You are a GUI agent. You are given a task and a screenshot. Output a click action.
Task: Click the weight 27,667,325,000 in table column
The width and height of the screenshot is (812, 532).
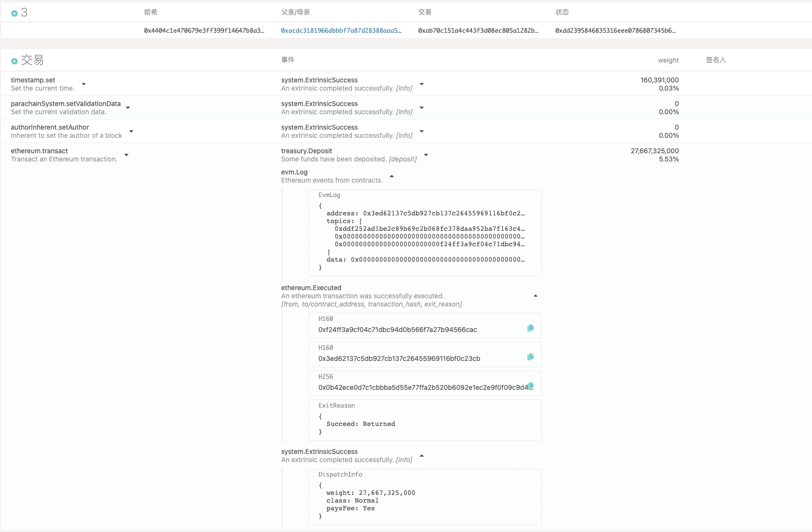[655, 151]
